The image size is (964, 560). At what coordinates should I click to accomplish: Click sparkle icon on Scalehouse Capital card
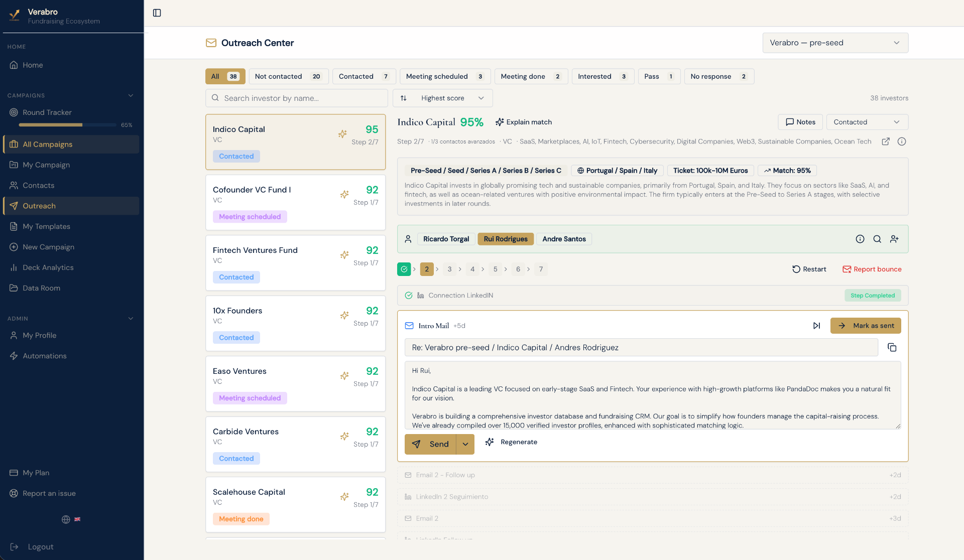click(344, 497)
